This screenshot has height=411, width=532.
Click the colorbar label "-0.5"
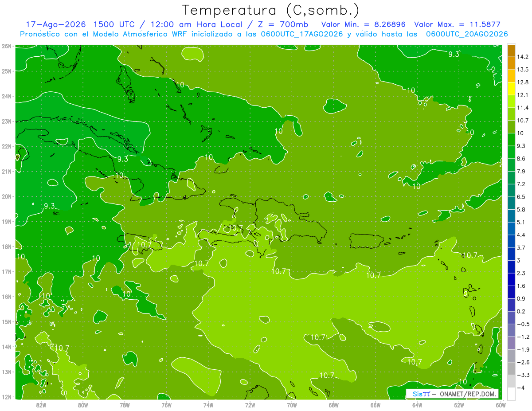click(523, 324)
